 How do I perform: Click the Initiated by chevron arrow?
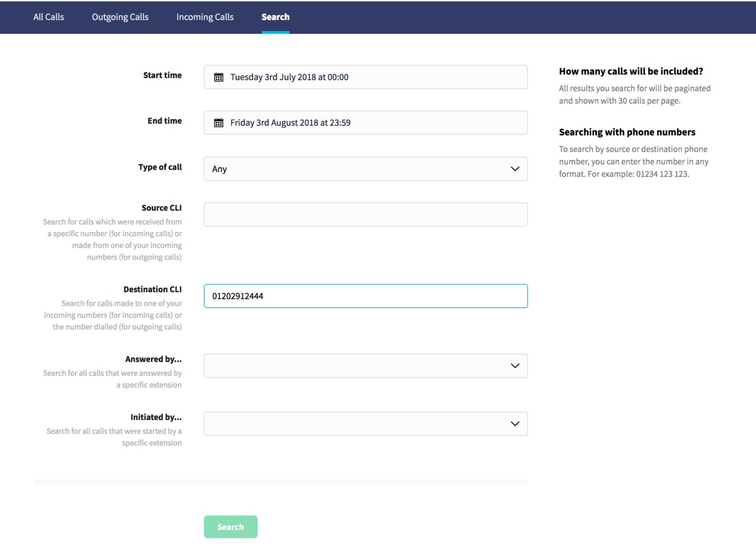[x=515, y=424]
